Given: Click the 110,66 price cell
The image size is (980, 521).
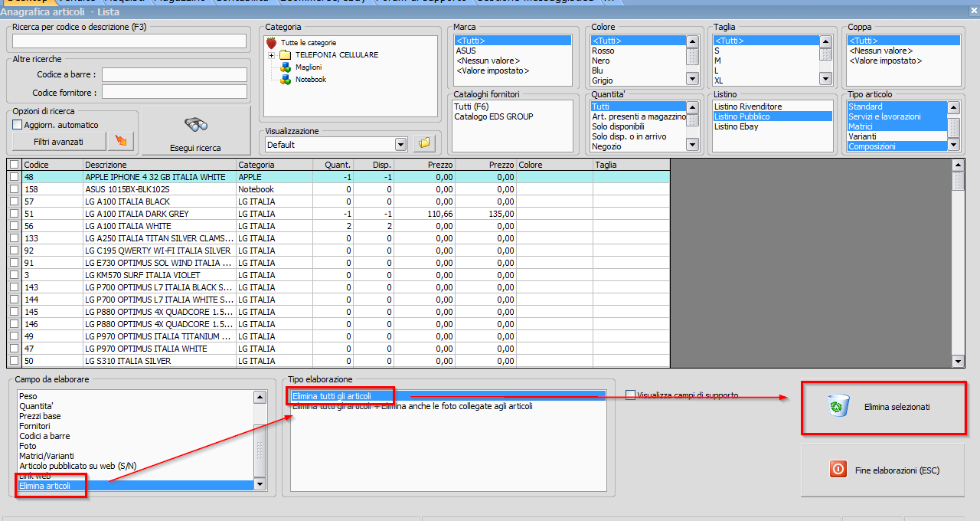Looking at the screenshot, I should [424, 214].
